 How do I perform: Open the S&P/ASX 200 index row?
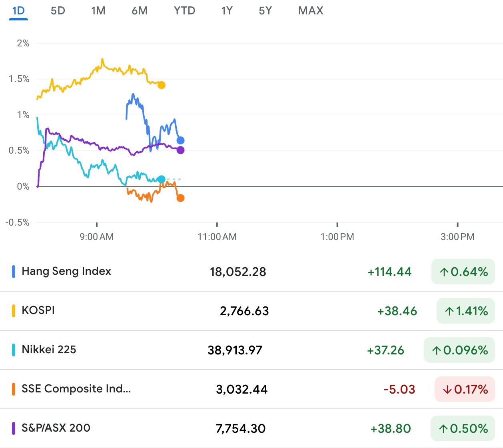251,428
